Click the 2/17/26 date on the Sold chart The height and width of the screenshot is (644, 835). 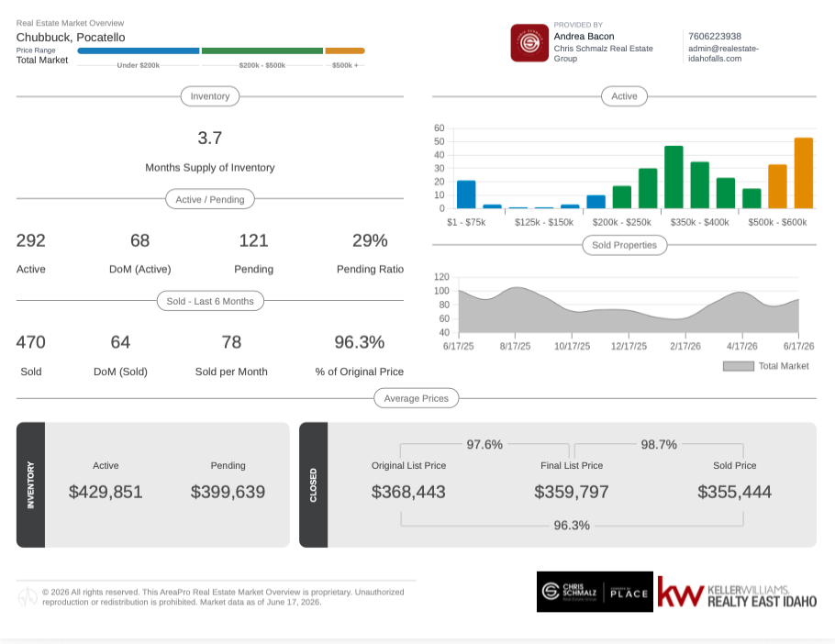(x=685, y=347)
